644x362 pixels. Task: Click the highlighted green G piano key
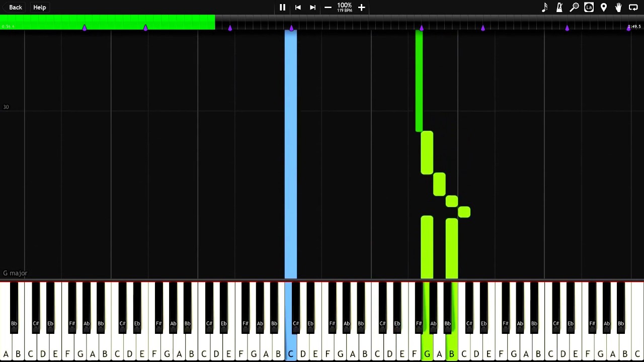(427, 347)
